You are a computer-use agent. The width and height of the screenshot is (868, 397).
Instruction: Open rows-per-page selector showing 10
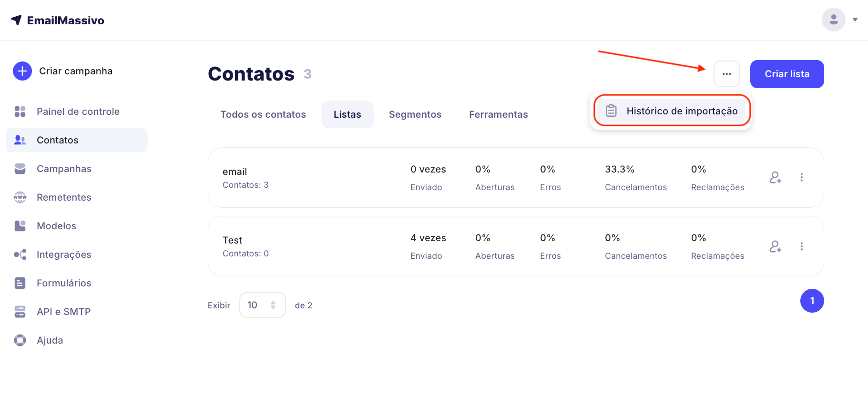(x=262, y=305)
